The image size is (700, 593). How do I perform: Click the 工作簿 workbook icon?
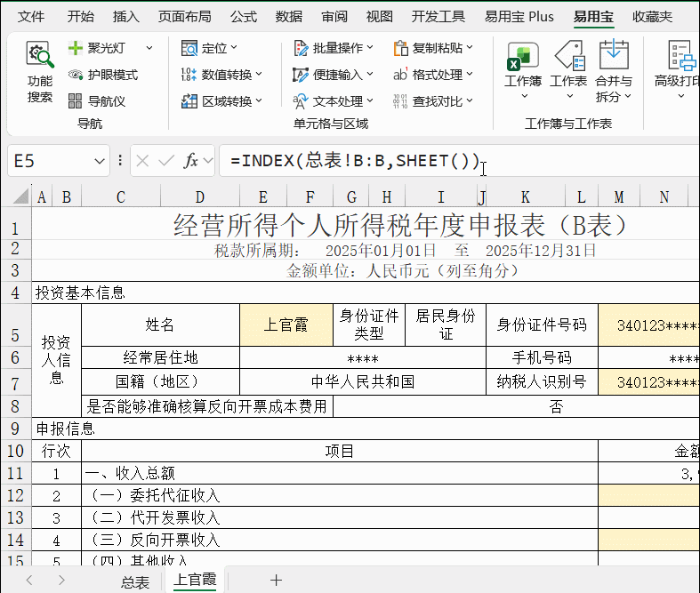[523, 57]
